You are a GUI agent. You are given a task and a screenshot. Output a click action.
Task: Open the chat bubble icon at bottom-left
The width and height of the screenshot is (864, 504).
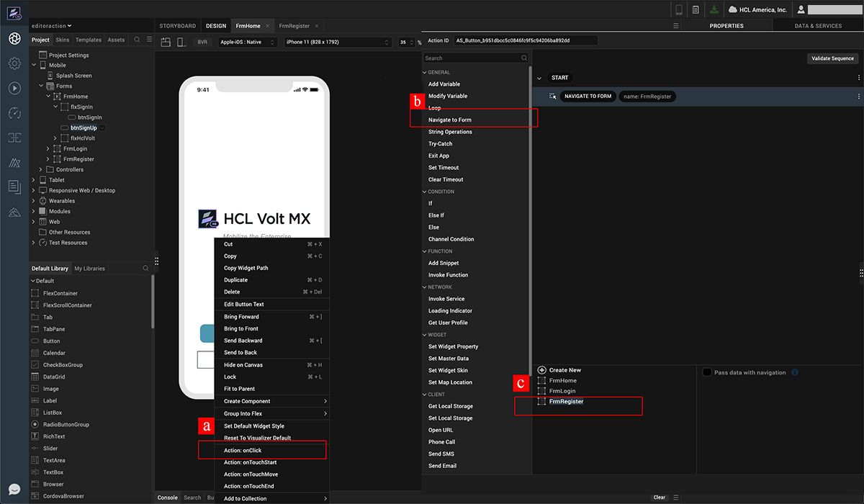(14, 489)
